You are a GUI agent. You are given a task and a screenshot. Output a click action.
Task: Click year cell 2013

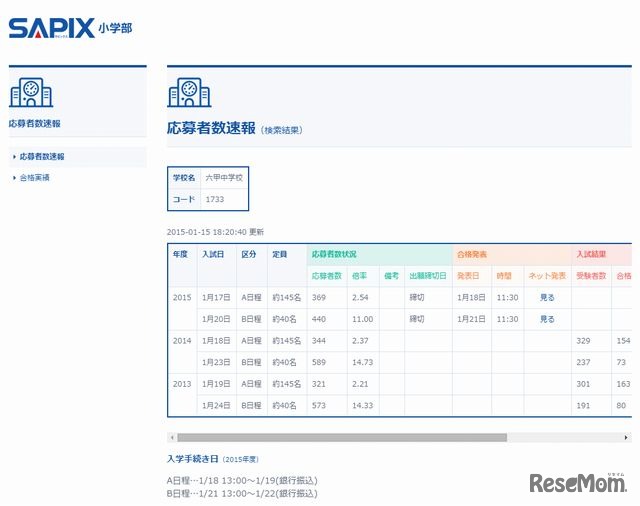point(182,384)
